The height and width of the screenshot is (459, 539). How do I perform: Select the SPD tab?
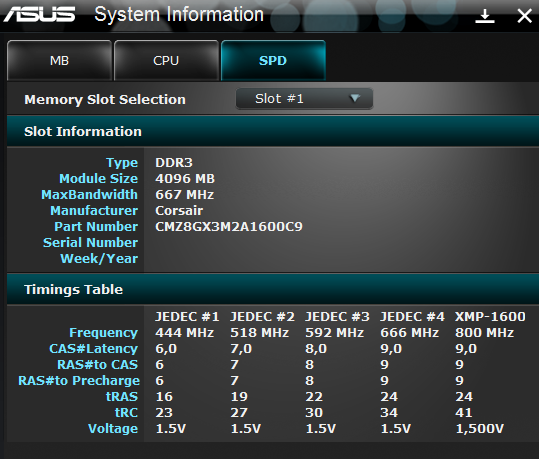pyautogui.click(x=273, y=61)
